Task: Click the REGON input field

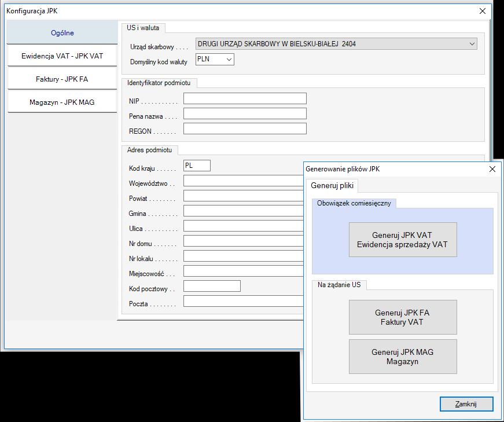Action: [x=245, y=129]
